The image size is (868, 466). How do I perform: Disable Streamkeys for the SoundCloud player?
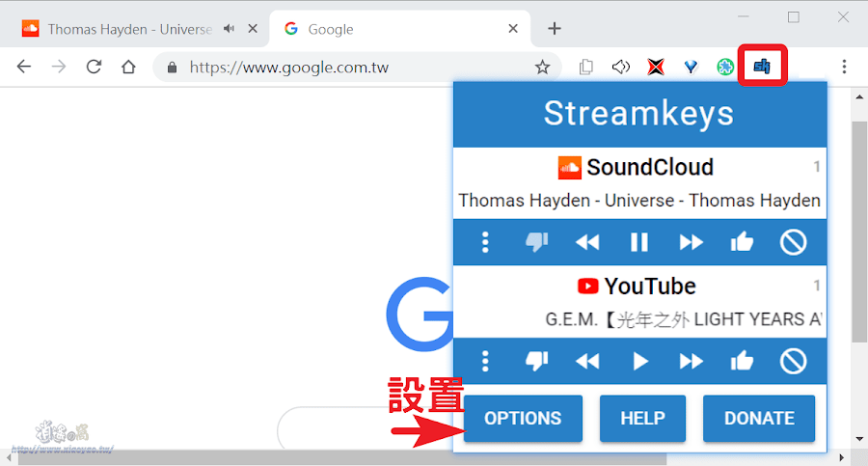[x=794, y=242]
